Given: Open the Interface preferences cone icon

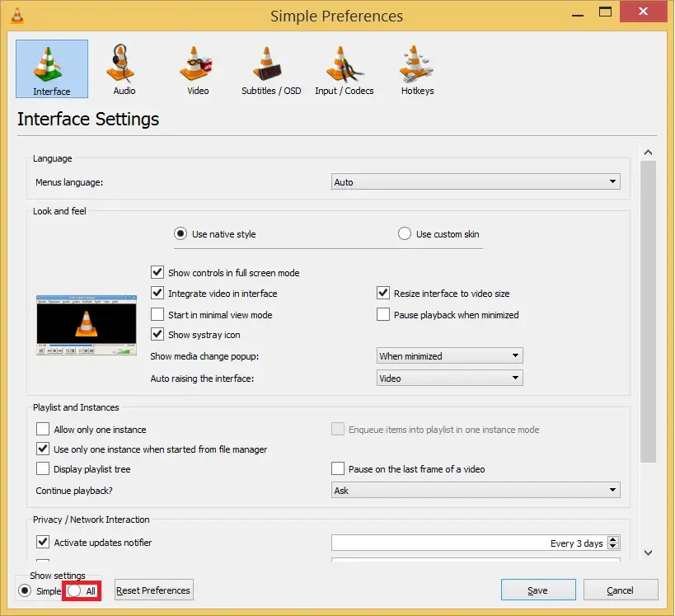Looking at the screenshot, I should [51, 65].
